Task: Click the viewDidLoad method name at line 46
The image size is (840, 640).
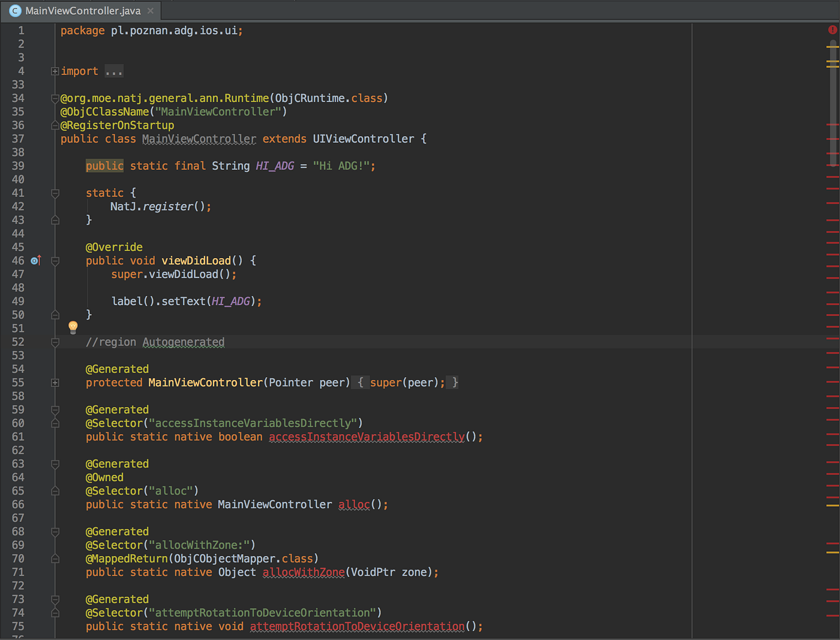Action: (x=196, y=261)
